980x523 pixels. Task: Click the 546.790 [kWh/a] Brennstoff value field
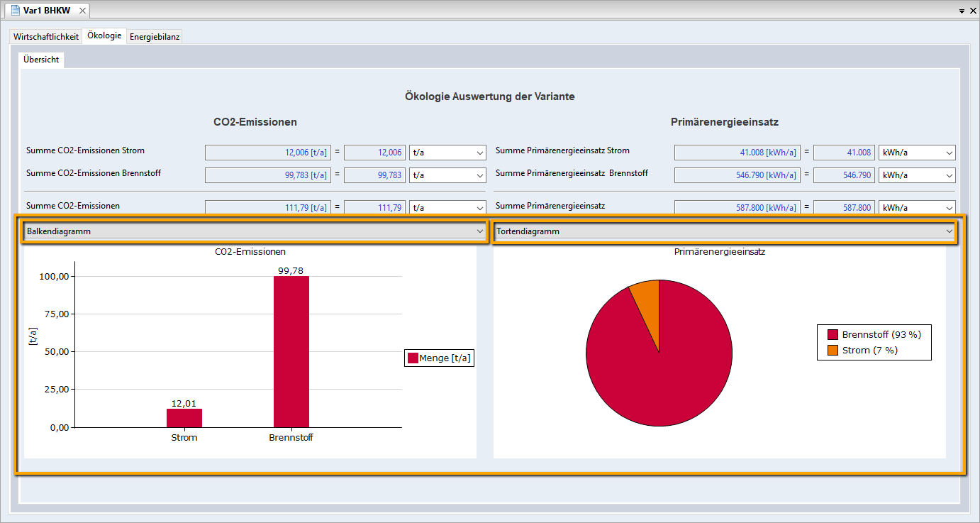coord(737,175)
